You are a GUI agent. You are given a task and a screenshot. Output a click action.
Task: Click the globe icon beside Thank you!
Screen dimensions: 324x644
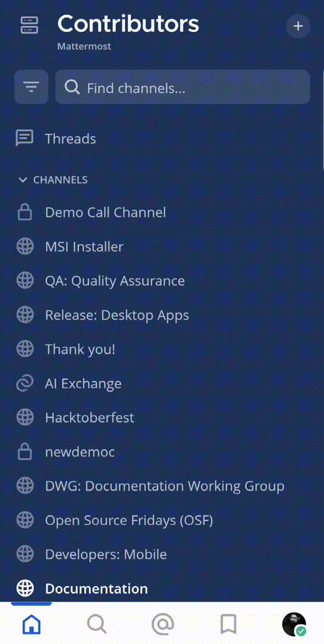25,349
